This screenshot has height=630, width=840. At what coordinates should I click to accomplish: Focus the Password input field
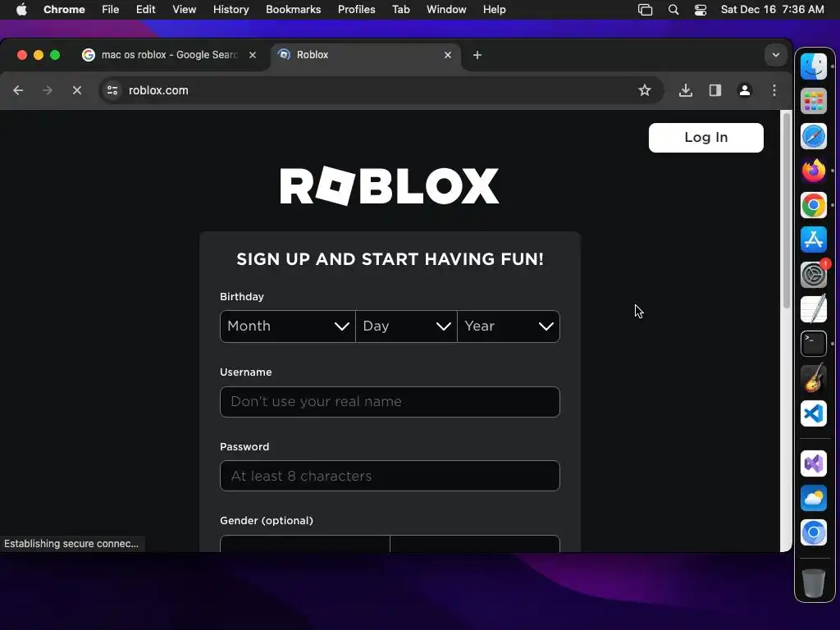coord(390,476)
